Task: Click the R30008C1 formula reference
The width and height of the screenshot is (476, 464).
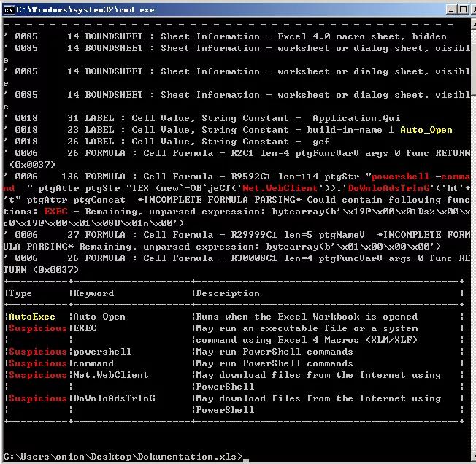Action: coord(254,258)
